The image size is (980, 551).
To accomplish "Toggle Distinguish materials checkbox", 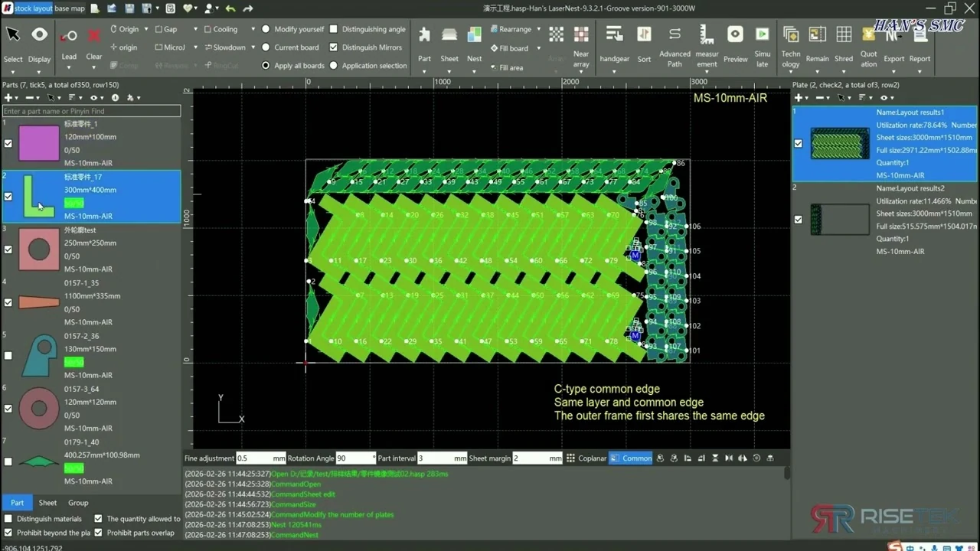I will 8,519.
